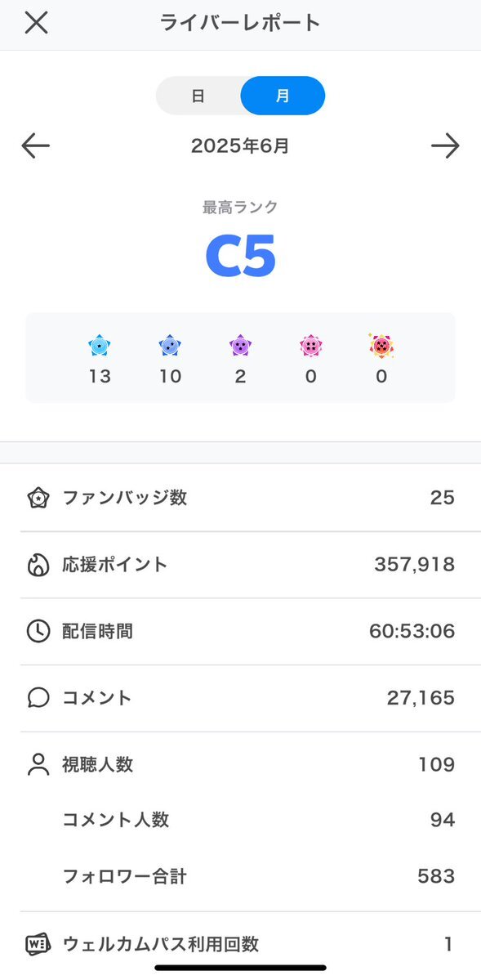Click the 配信時間 clock icon

[x=38, y=631]
